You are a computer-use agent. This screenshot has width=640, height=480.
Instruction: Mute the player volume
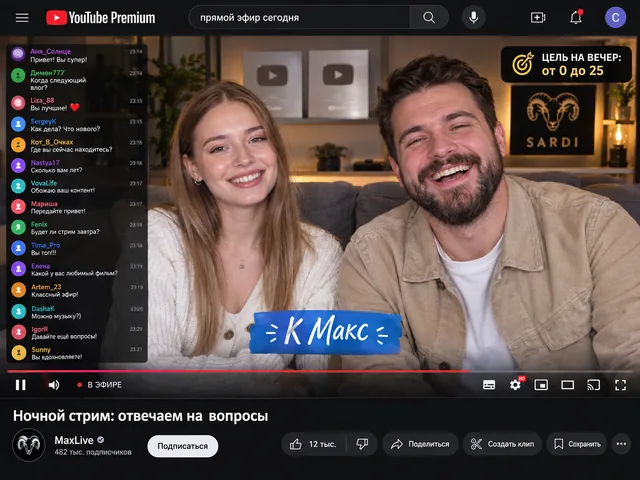53,385
